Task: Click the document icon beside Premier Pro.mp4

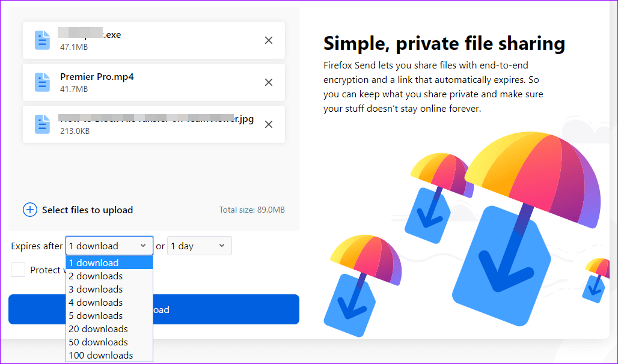Action: [x=42, y=82]
